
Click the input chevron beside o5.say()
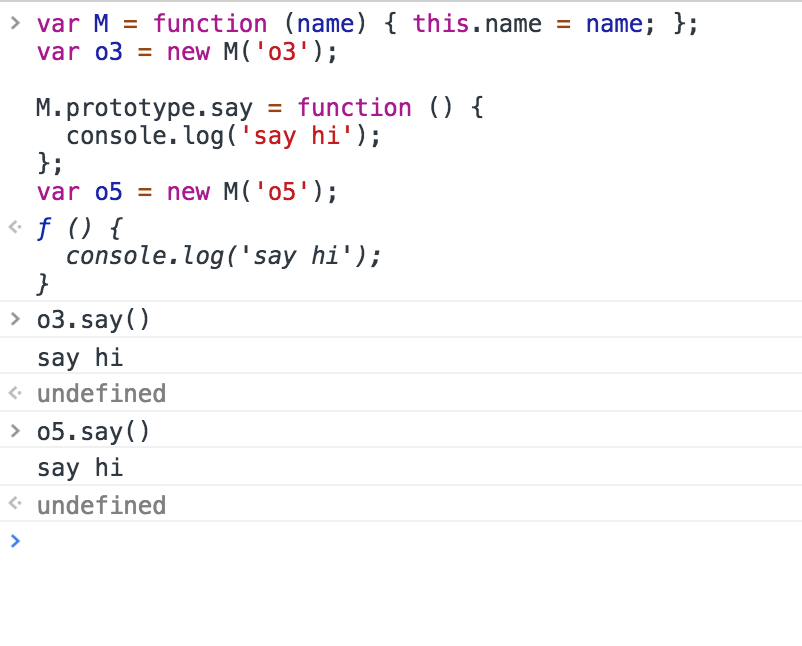(x=15, y=431)
